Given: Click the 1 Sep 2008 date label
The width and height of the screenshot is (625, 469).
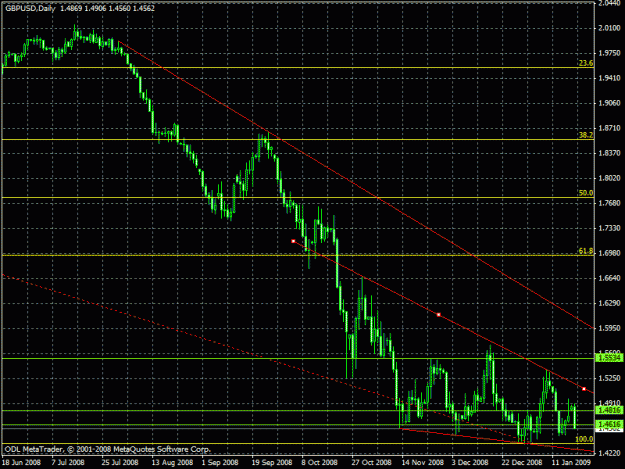Looking at the screenshot, I should point(220,462).
